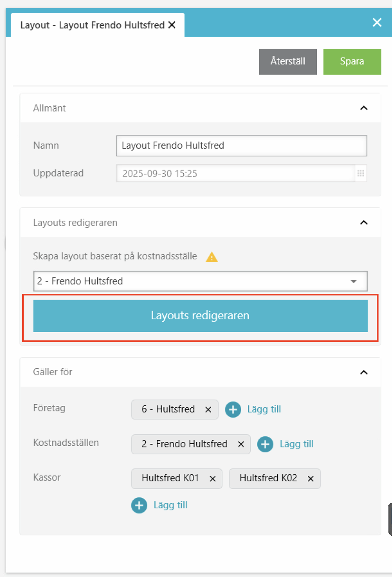Remove the 6 - Hultsfred company tag

click(x=208, y=409)
